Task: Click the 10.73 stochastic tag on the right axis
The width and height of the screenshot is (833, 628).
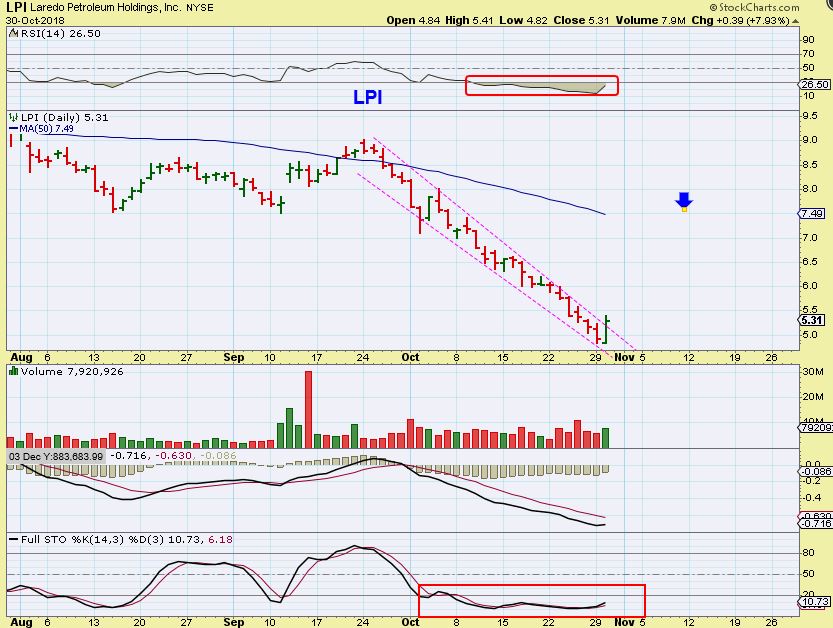Action: 815,602
